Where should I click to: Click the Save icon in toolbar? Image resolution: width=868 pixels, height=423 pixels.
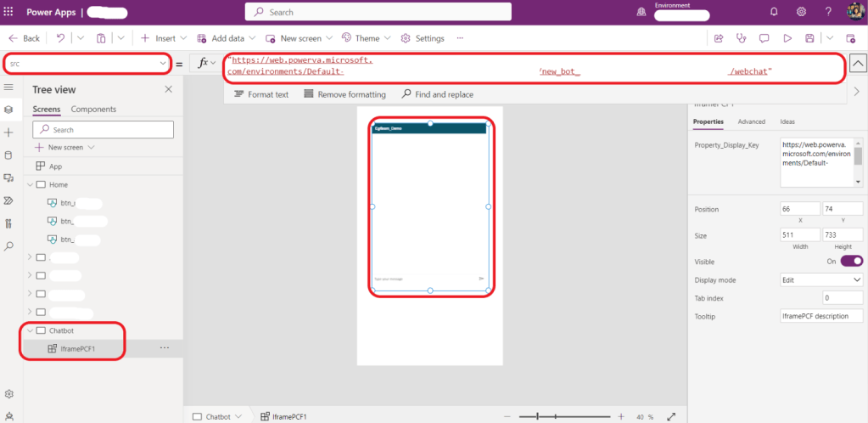tap(810, 38)
